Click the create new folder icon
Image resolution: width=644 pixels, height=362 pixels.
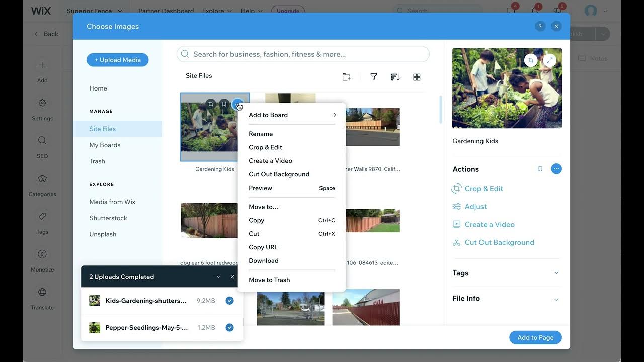tap(347, 77)
